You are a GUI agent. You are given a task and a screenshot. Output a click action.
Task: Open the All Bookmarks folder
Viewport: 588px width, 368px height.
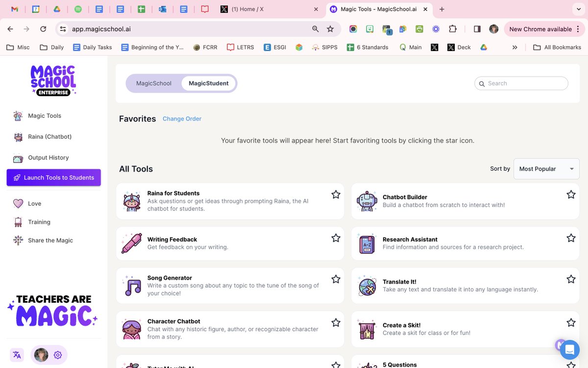[557, 48]
